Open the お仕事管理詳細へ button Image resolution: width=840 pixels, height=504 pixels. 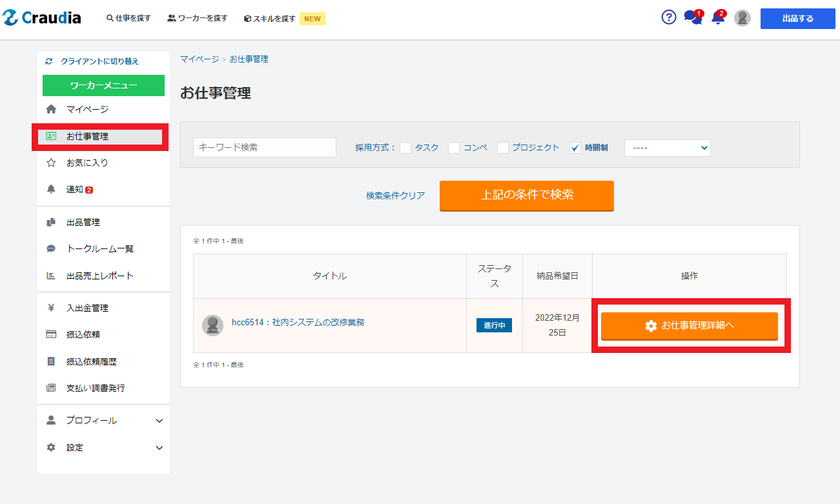point(689,326)
